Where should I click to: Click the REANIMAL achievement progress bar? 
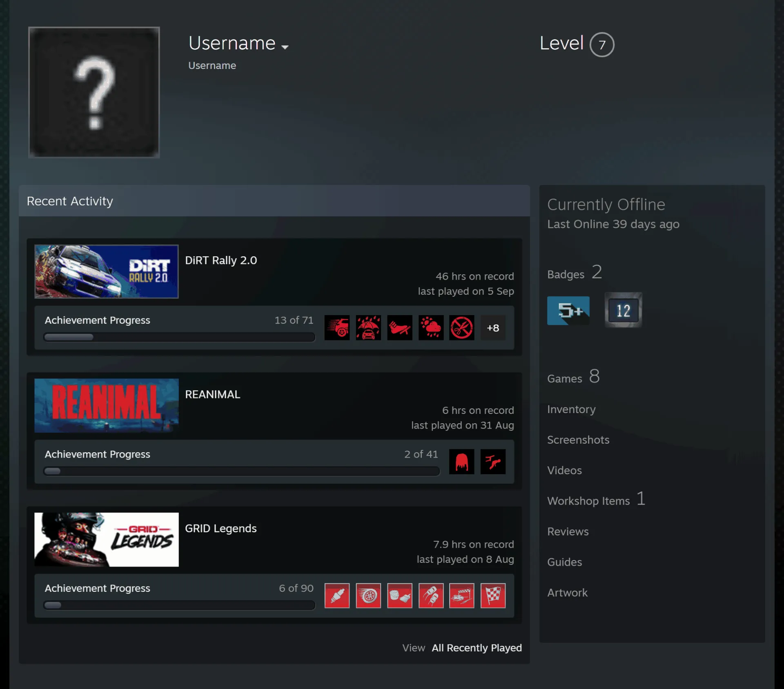pos(242,471)
